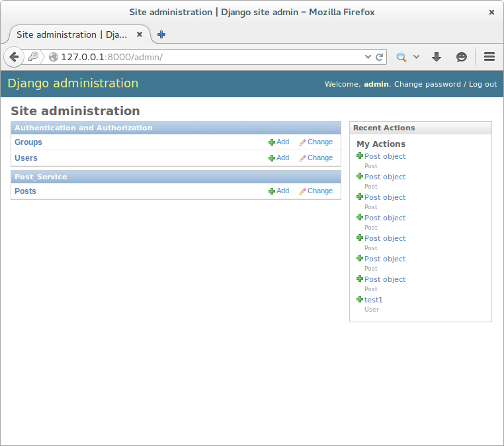Open the Users model link
The width and height of the screenshot is (504, 446).
(x=26, y=158)
